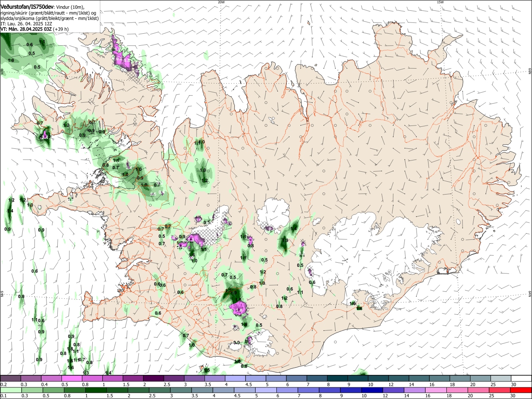Pick bottom-row dark green swatch between 1 and 1.5

pos(96,390)
